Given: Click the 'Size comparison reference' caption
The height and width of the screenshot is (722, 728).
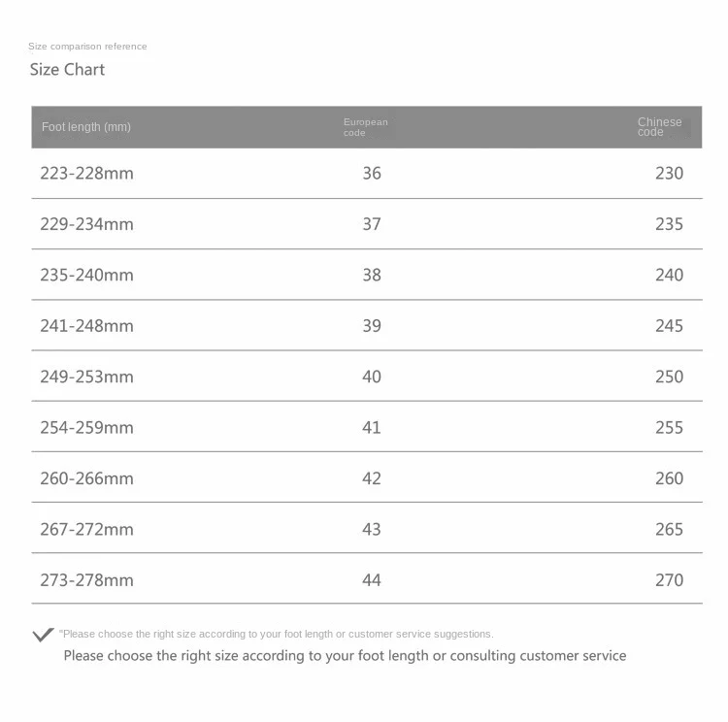Looking at the screenshot, I should 87,47.
